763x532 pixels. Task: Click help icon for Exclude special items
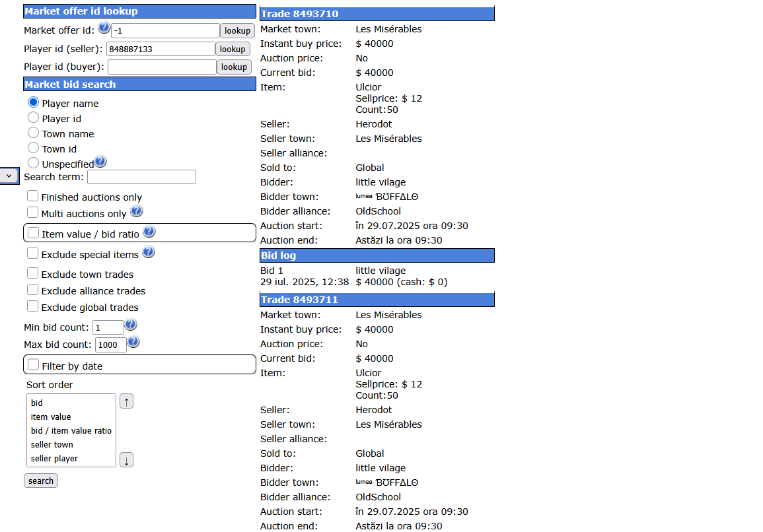(x=149, y=253)
